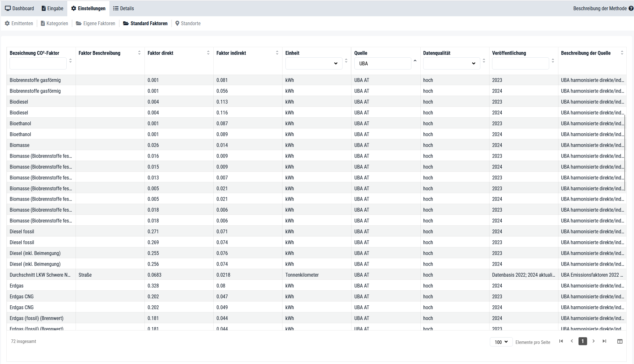Click the Diesel (inkl. Beimengung) 0.255 row
Image resolution: width=634 pixels, height=364 pixels.
tap(316, 253)
